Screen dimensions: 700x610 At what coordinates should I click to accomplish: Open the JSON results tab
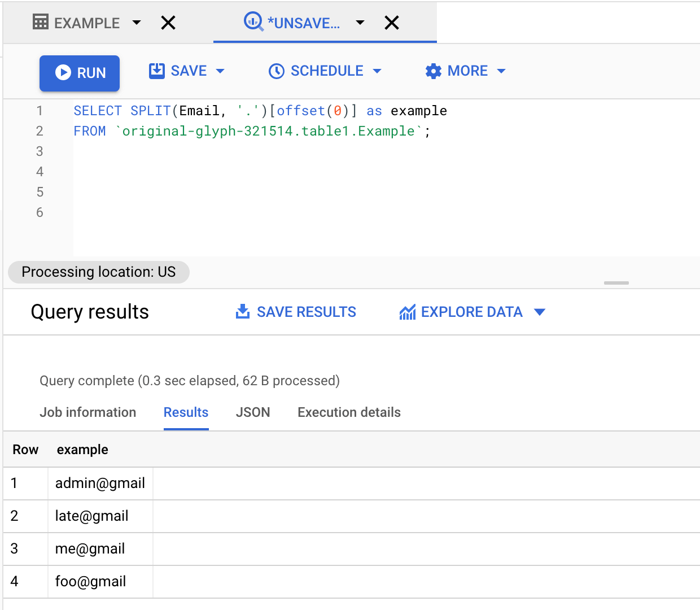(253, 412)
